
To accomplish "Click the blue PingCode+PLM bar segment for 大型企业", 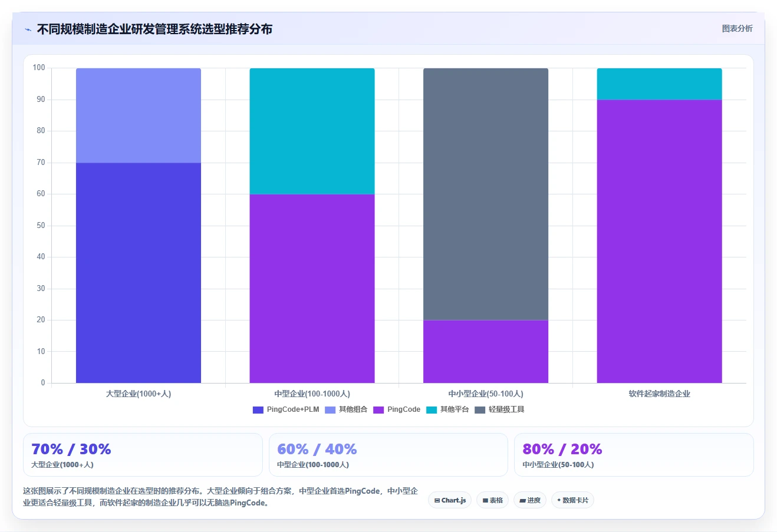I will [139, 273].
